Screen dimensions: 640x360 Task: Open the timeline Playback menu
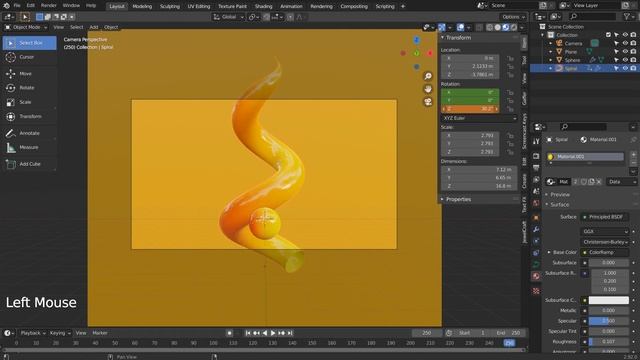point(33,333)
